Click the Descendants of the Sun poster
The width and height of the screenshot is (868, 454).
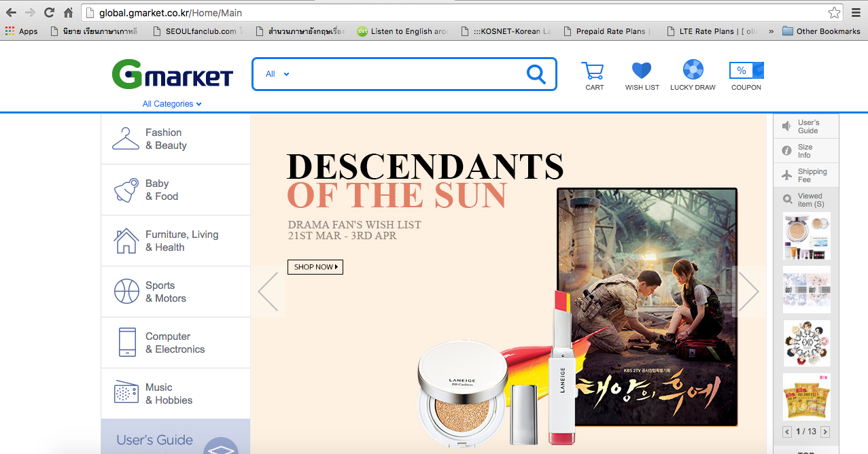point(647,307)
